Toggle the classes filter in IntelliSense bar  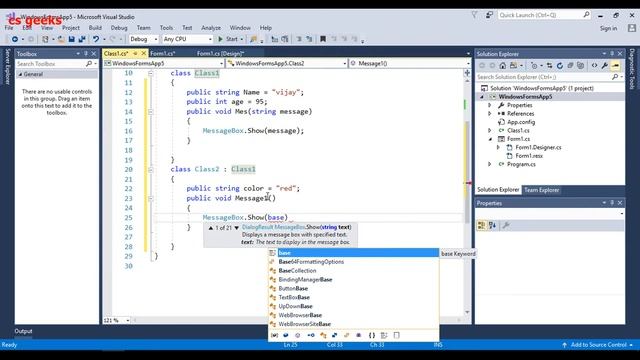(323, 336)
